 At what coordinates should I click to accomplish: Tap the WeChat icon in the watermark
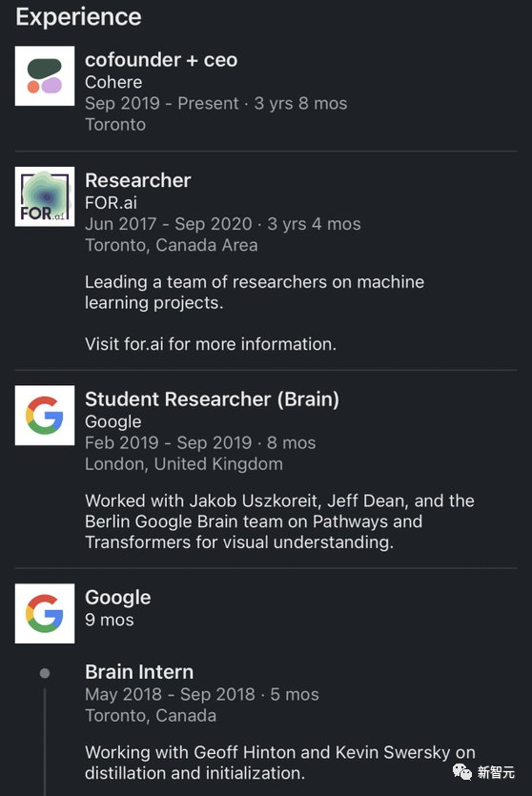(x=462, y=771)
